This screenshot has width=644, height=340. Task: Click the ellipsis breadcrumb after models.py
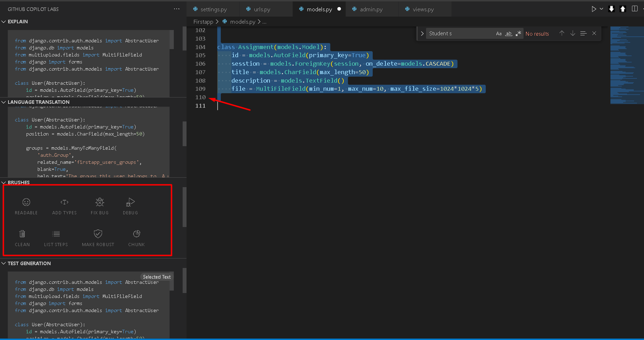click(264, 22)
